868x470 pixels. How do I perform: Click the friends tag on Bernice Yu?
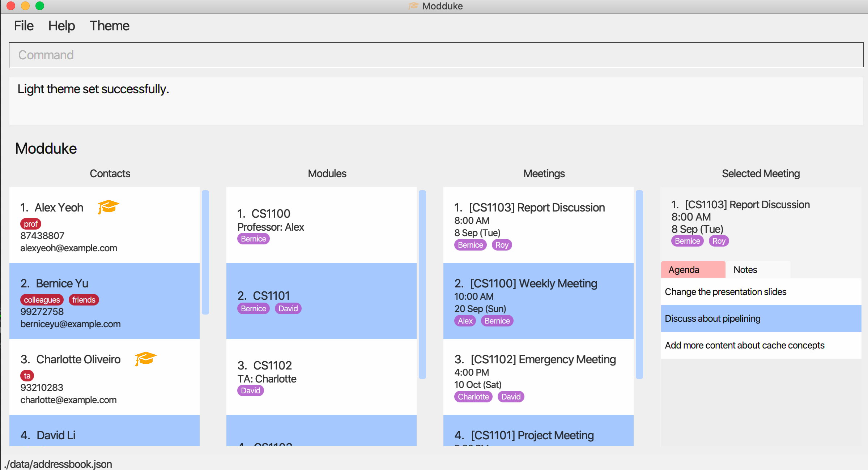click(x=84, y=300)
